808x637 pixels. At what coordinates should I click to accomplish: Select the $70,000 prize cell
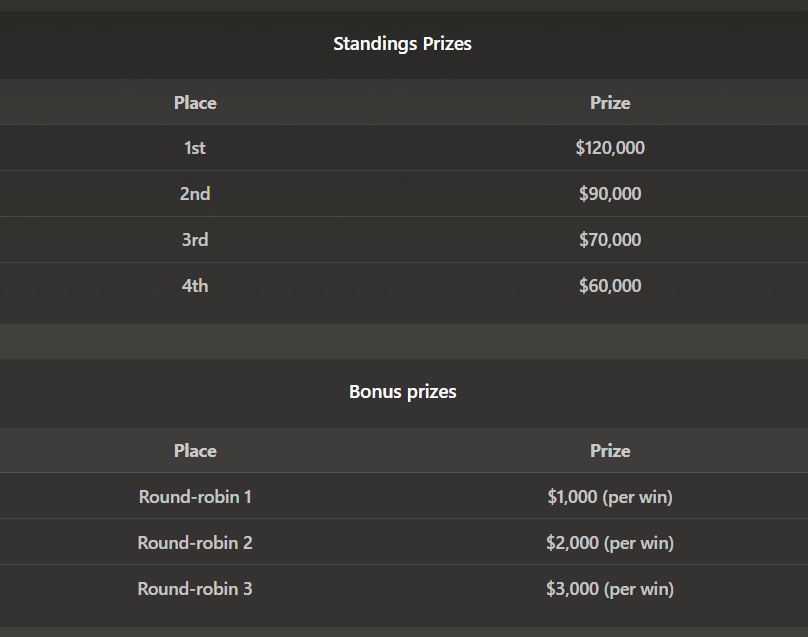[610, 240]
